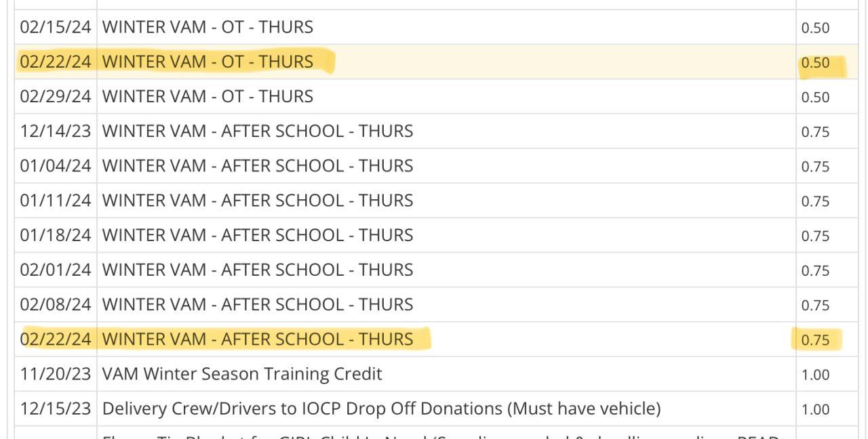Open the Delivery Crew/Drivers to IOCP entry

[380, 409]
